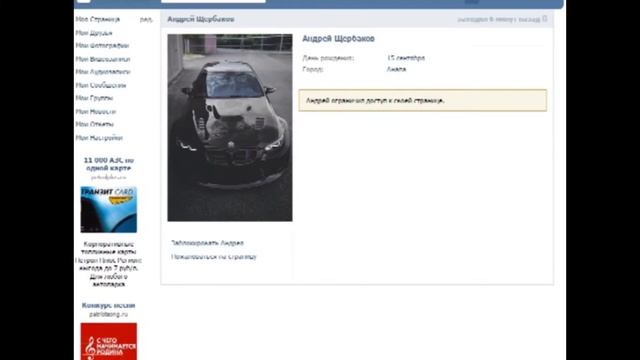Click the 'Пожаловаться на страницу' link
The height and width of the screenshot is (360, 640).
coord(213,257)
